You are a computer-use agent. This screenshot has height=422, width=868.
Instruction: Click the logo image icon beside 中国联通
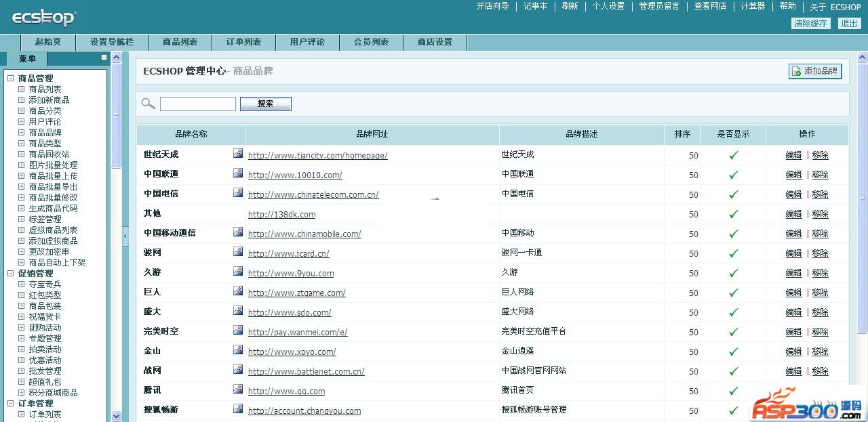[237, 173]
